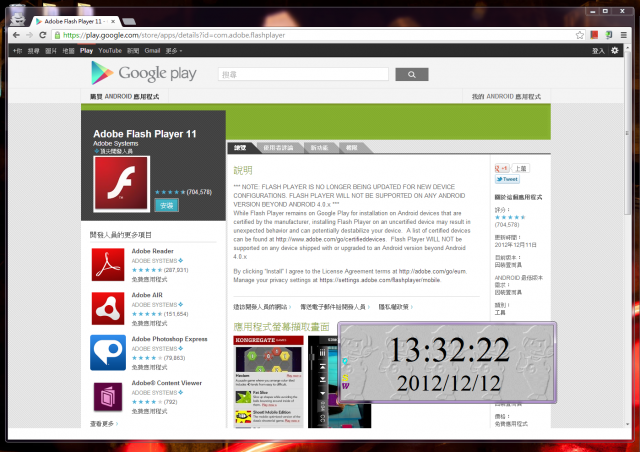
Task: Open Adobe Photoshop Express title link
Action: coord(169,339)
